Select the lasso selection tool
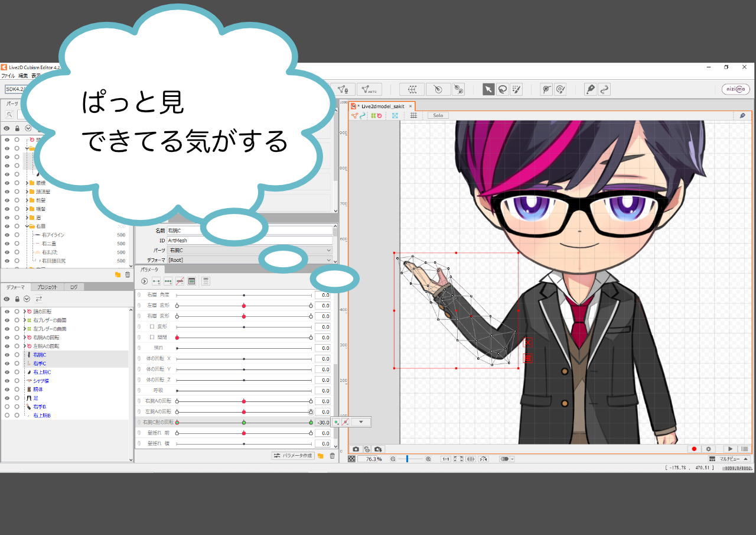 [x=503, y=89]
